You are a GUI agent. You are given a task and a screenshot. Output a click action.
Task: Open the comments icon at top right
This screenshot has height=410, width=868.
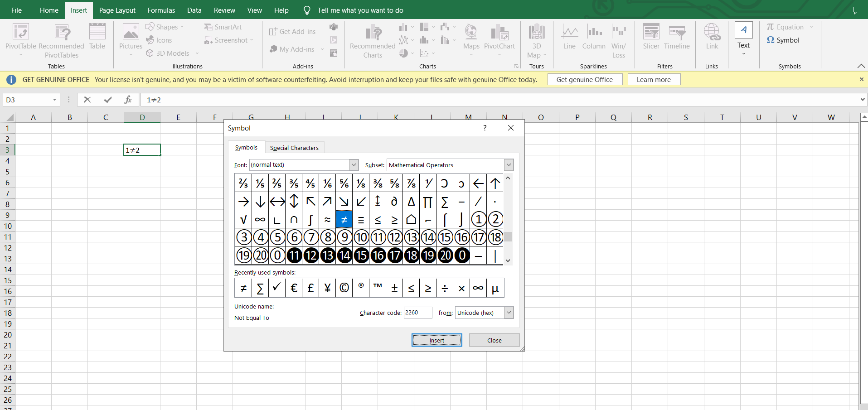click(857, 10)
